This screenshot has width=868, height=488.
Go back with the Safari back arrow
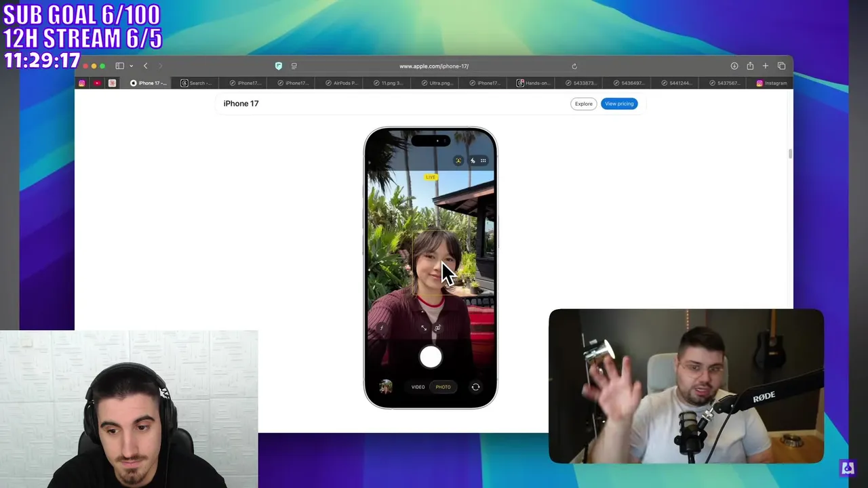[x=145, y=66]
